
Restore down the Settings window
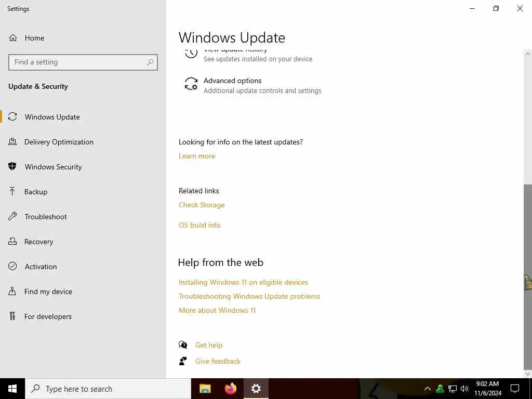pyautogui.click(x=496, y=8)
